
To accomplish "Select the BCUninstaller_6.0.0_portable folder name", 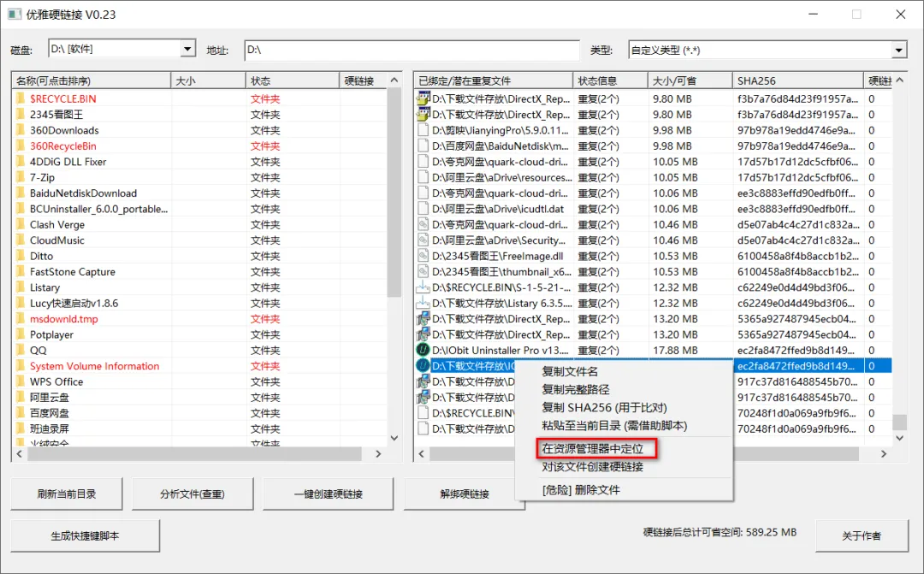I will click(99, 209).
